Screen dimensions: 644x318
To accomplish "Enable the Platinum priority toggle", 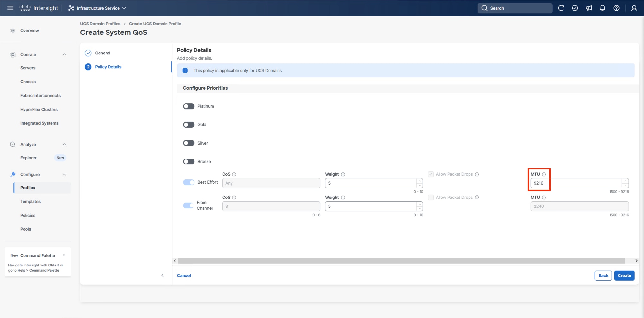I will tap(189, 106).
